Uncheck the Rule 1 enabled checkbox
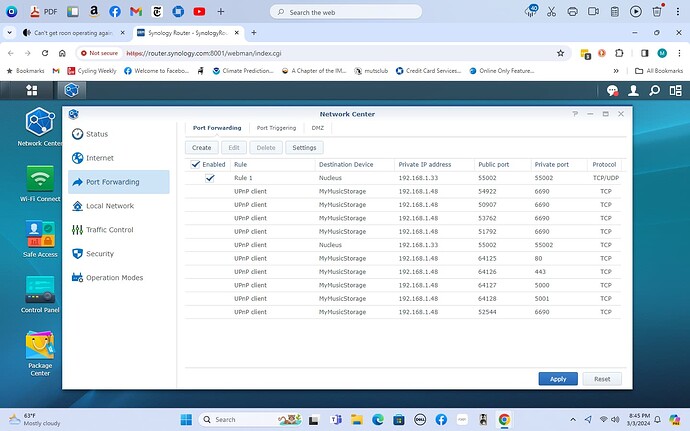The height and width of the screenshot is (431, 690). [x=210, y=178]
